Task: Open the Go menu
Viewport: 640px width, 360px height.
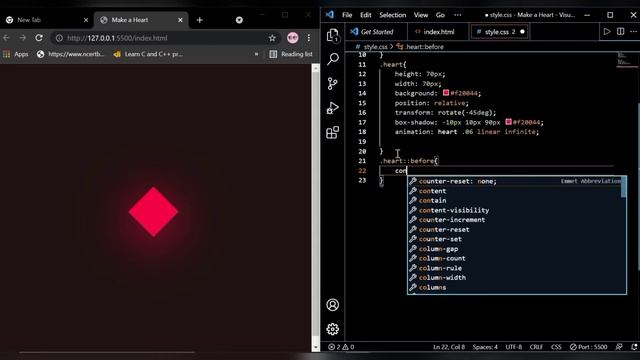Action: point(440,15)
